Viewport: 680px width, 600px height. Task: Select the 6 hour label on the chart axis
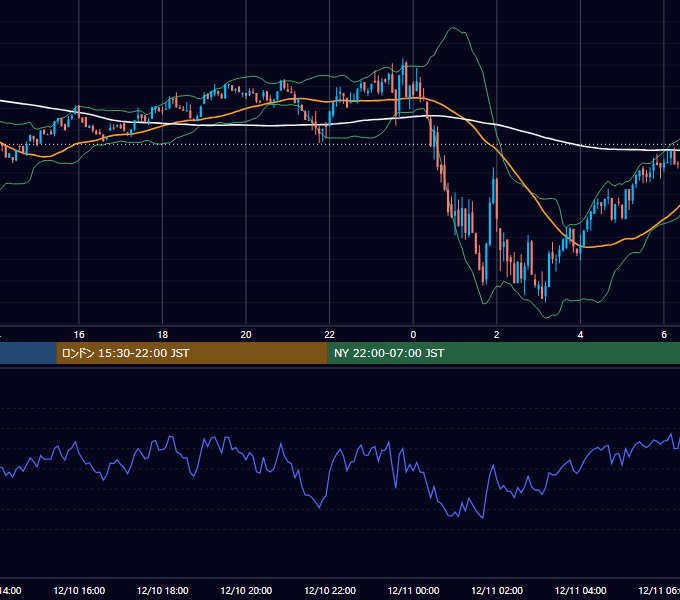pyautogui.click(x=664, y=335)
